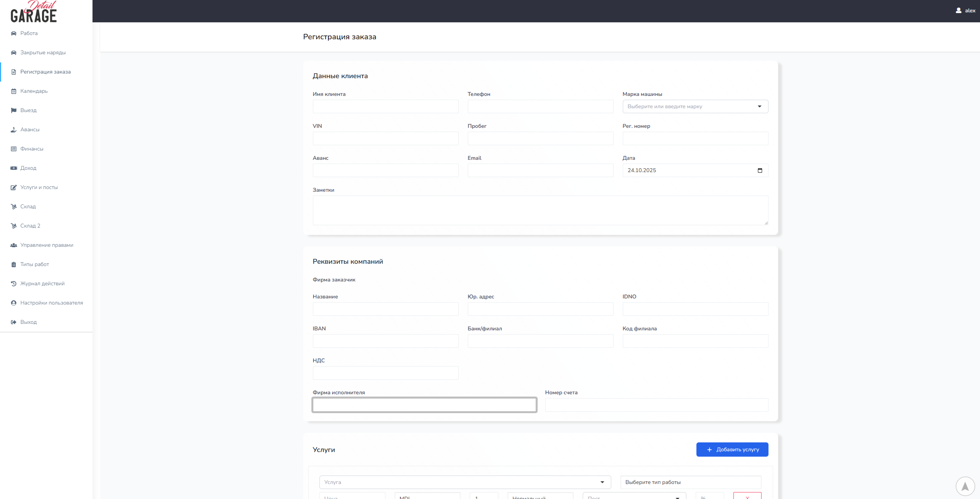Click the car icon next to Работа
Screen dimensions: 980x499
tap(13, 33)
